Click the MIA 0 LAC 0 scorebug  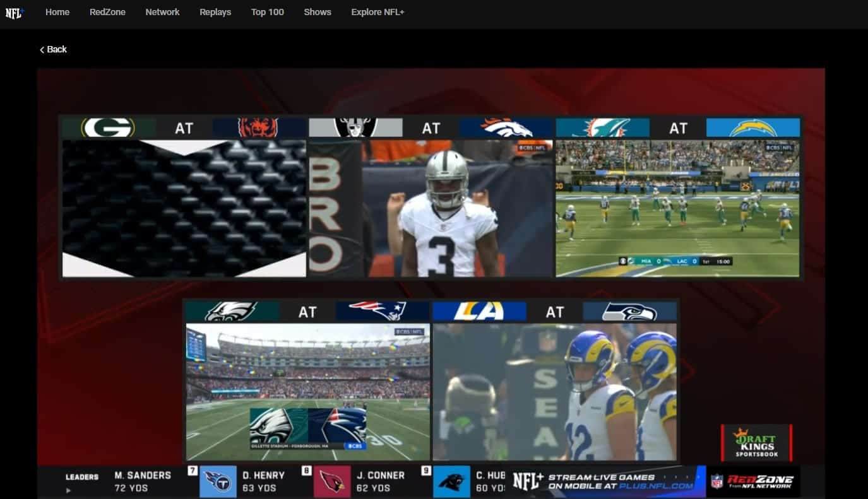click(676, 261)
